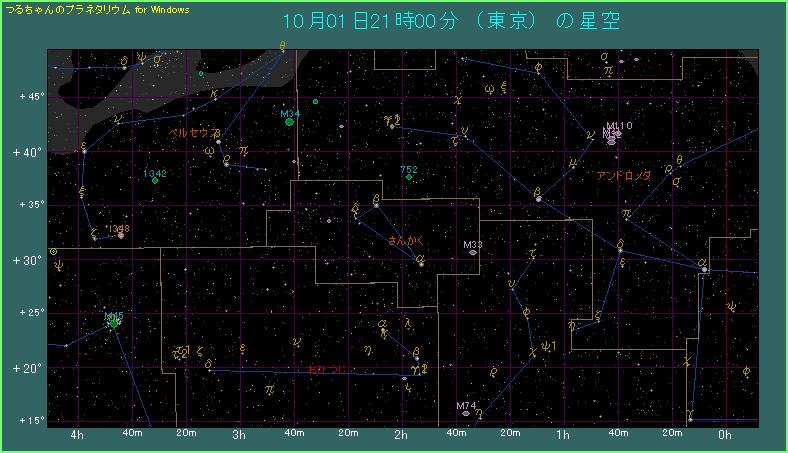The width and height of the screenshot is (788, 453).
Task: Click the M45 Pleiades cluster marker
Action: (x=114, y=324)
